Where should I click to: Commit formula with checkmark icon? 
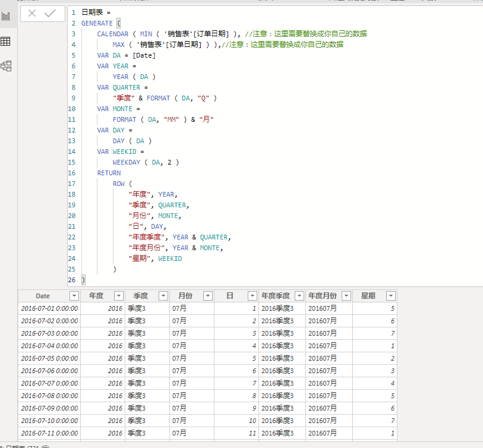coord(50,13)
